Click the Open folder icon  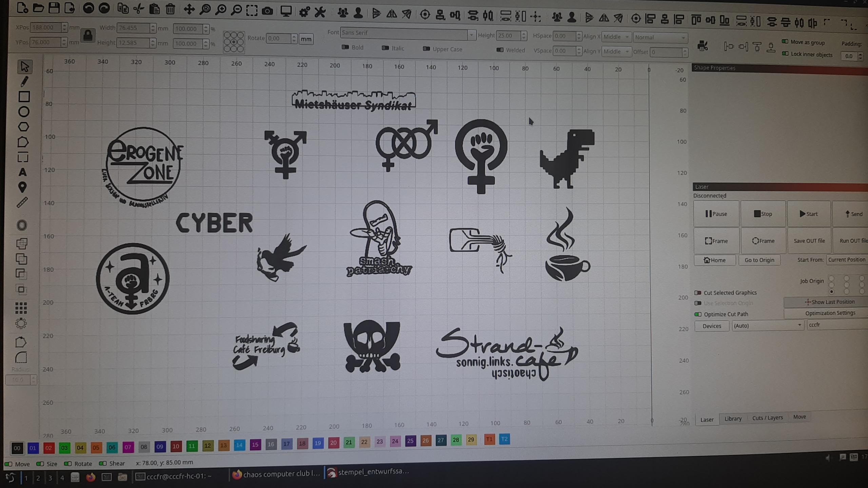(38, 7)
